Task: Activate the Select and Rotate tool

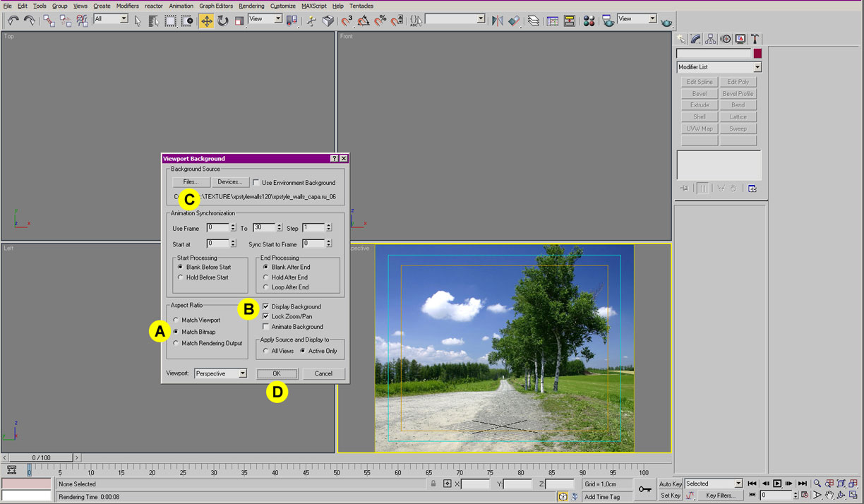Action: [223, 21]
